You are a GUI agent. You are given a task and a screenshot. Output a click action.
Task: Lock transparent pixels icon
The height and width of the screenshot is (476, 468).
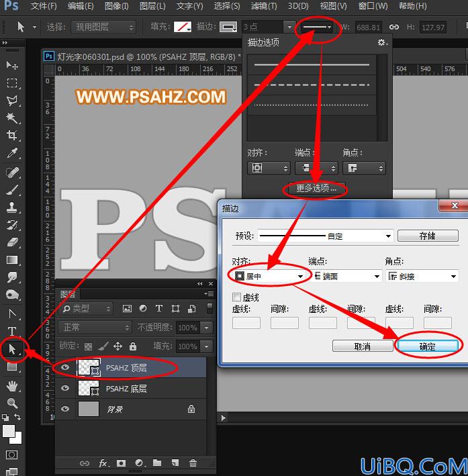tap(88, 346)
